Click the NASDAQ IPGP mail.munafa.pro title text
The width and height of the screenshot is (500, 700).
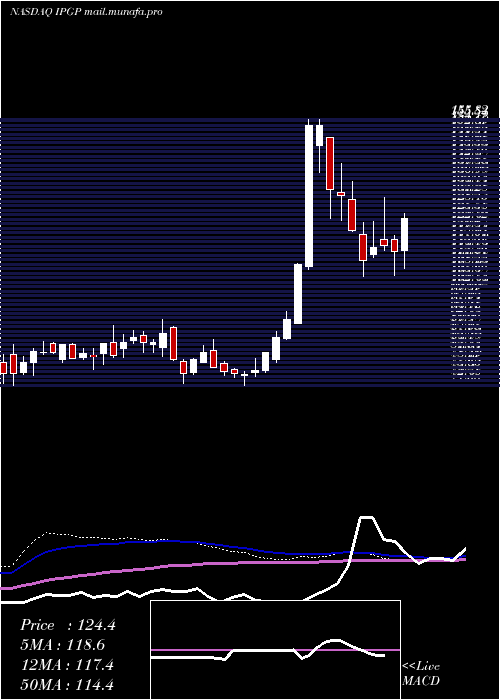86,12
